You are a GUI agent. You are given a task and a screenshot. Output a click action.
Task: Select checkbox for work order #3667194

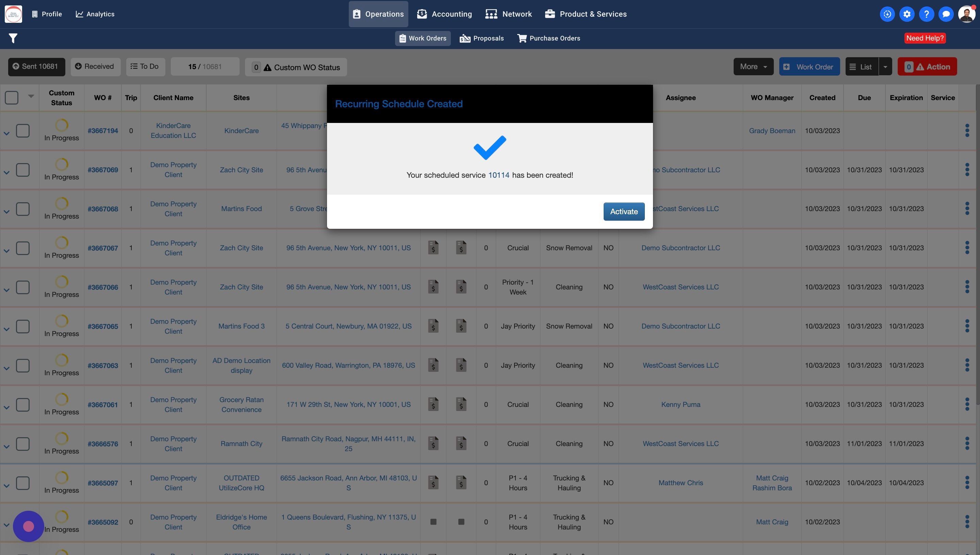click(x=23, y=131)
